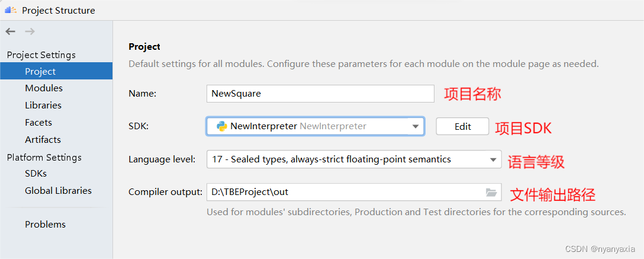Select SDKs under Platform Settings
This screenshot has height=259, width=644.
click(x=36, y=174)
